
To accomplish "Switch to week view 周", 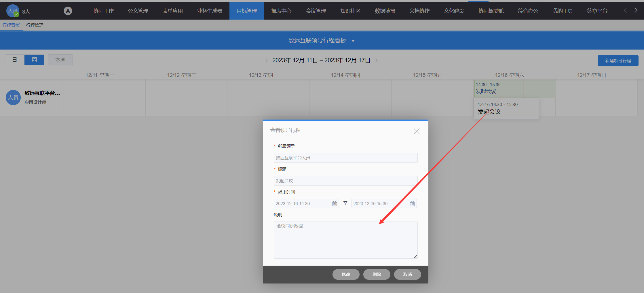I will point(34,60).
